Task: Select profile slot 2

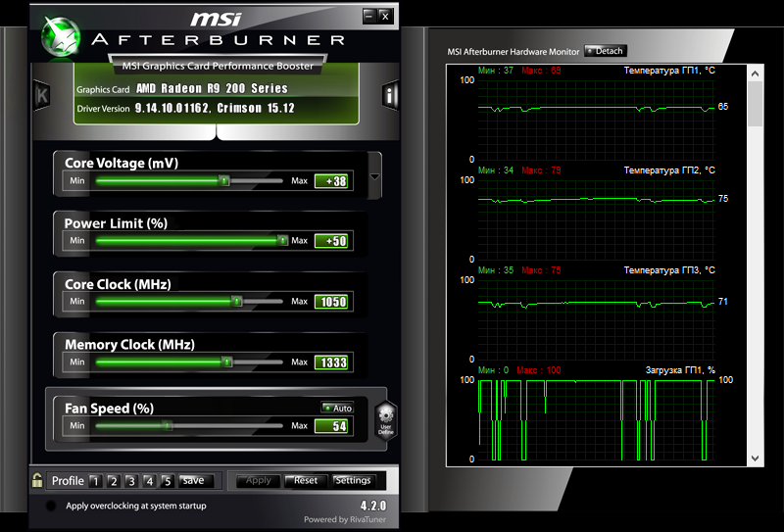Action: (x=113, y=481)
